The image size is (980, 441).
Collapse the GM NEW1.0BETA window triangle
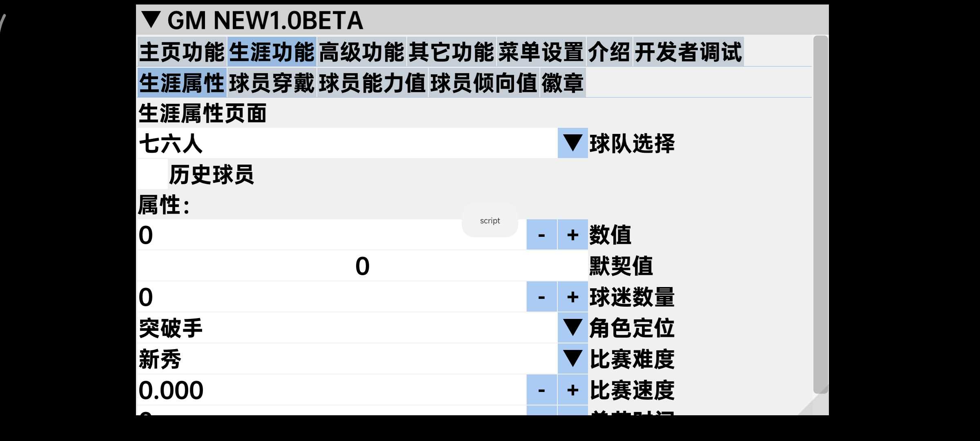coord(151,20)
